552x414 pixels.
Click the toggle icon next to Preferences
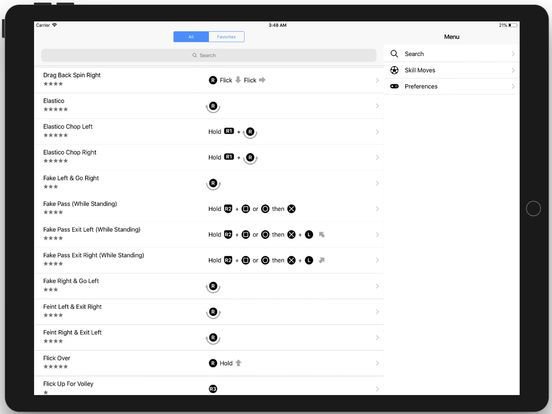click(394, 86)
